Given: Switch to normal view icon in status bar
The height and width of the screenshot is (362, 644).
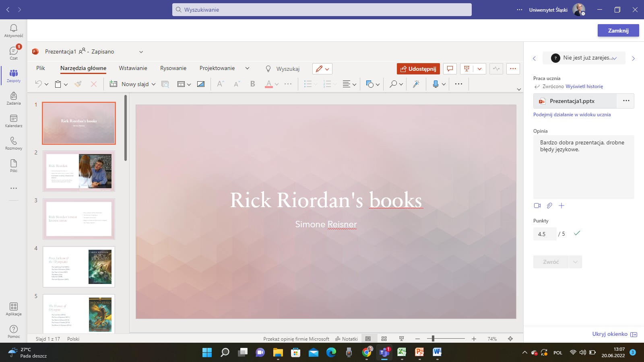Looking at the screenshot, I should click(368, 339).
